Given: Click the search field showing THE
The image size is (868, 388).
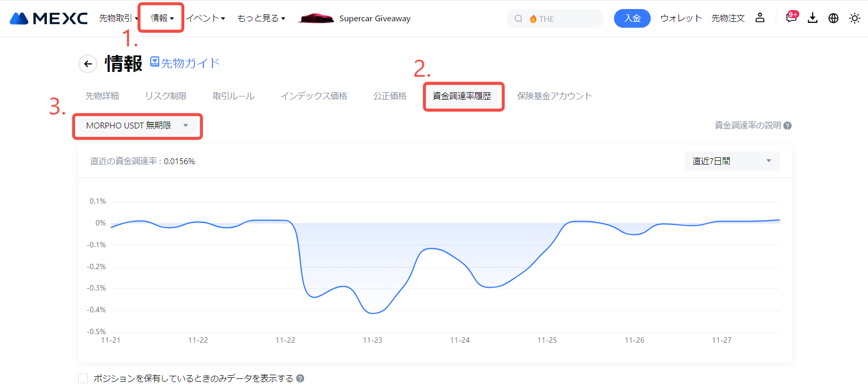Looking at the screenshot, I should pos(555,19).
